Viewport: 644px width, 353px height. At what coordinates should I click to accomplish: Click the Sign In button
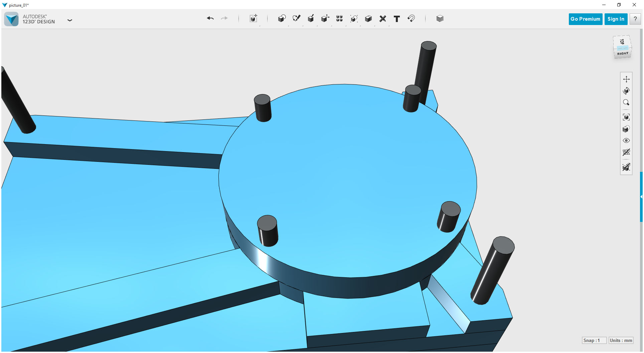click(x=616, y=19)
